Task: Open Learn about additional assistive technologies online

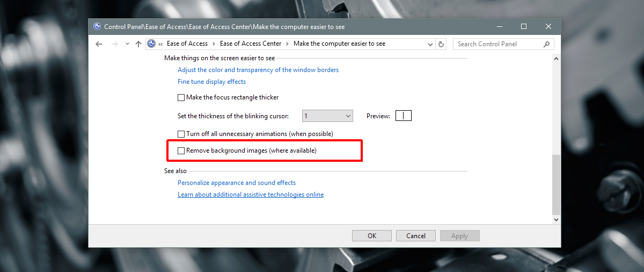Action: [x=251, y=195]
